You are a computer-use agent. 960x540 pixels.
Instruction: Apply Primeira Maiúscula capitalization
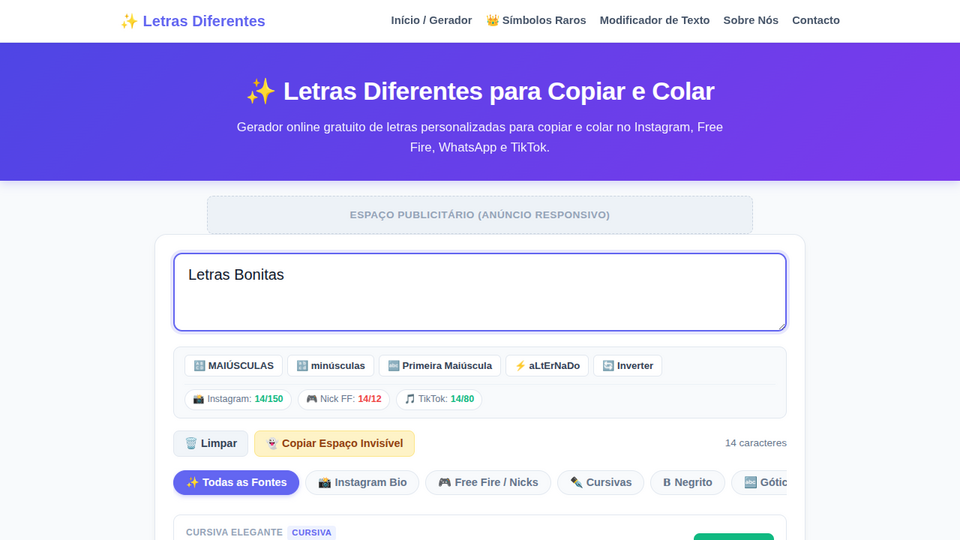coord(440,366)
